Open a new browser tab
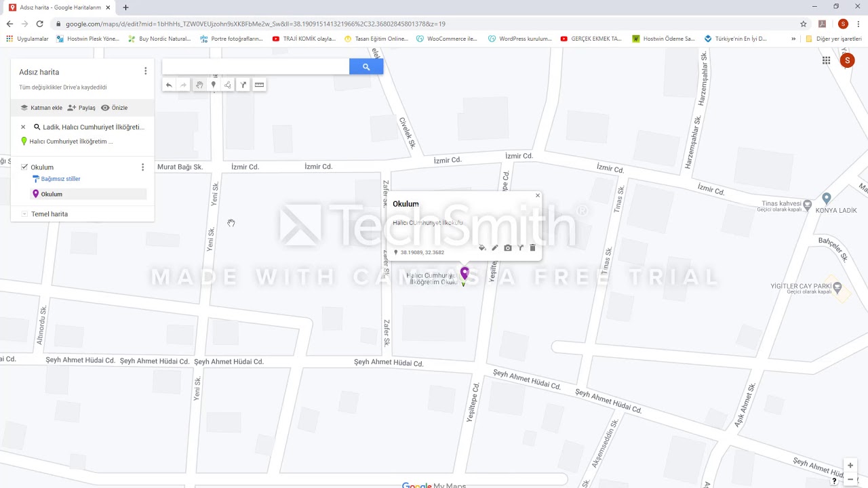This screenshot has height=488, width=868. pyautogui.click(x=125, y=7)
